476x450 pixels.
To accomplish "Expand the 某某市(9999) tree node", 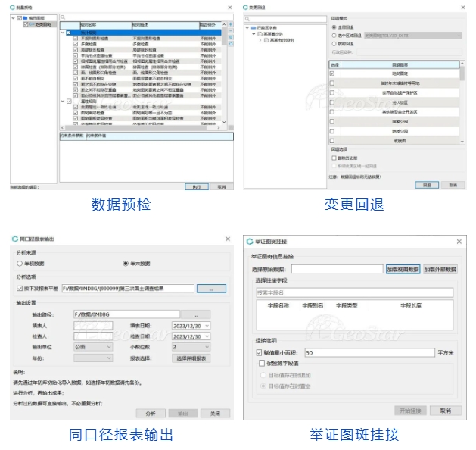I will (x=260, y=41).
